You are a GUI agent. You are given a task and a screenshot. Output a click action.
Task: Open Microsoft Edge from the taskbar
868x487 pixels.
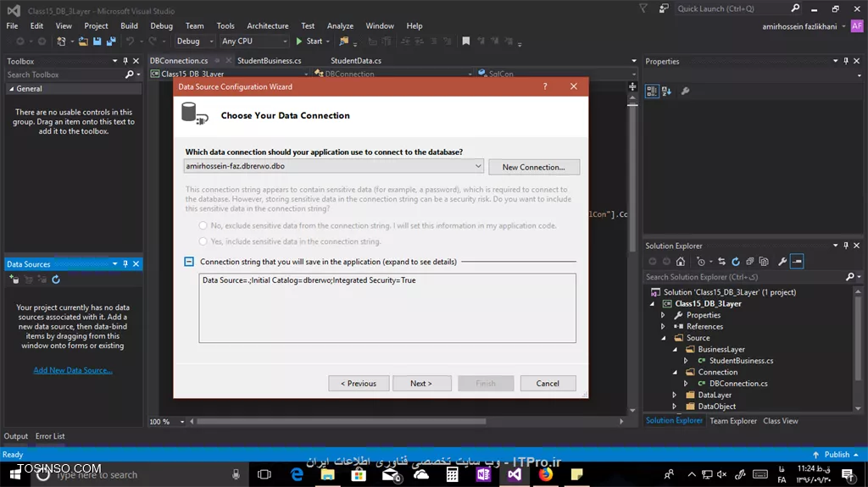[x=298, y=474]
